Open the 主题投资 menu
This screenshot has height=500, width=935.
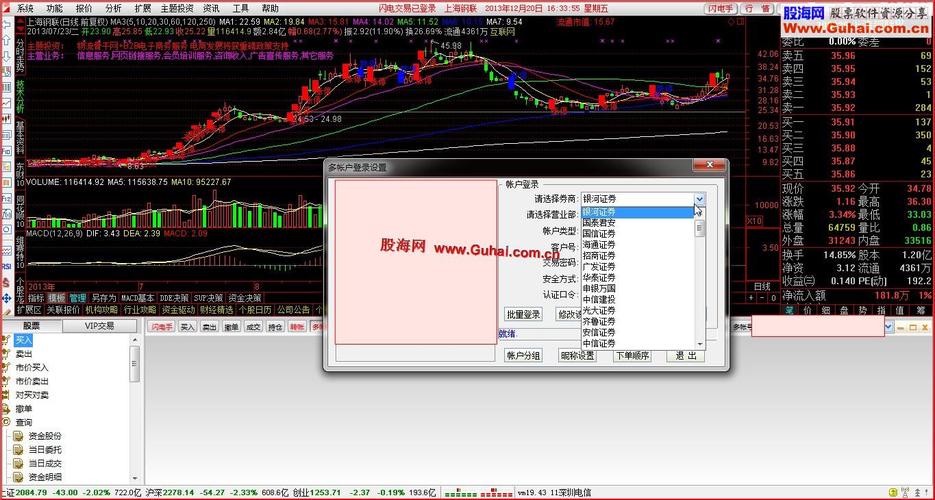[177, 8]
